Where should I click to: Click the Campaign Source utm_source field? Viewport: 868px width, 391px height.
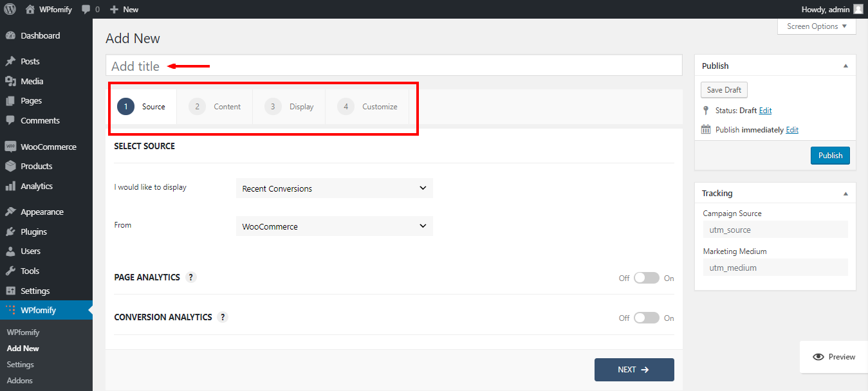pos(775,230)
